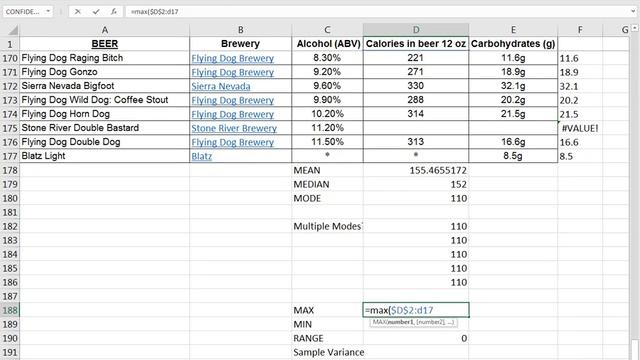Select the Sierra Nevada Bigfoot cell
The height and width of the screenshot is (360, 640).
(104, 86)
